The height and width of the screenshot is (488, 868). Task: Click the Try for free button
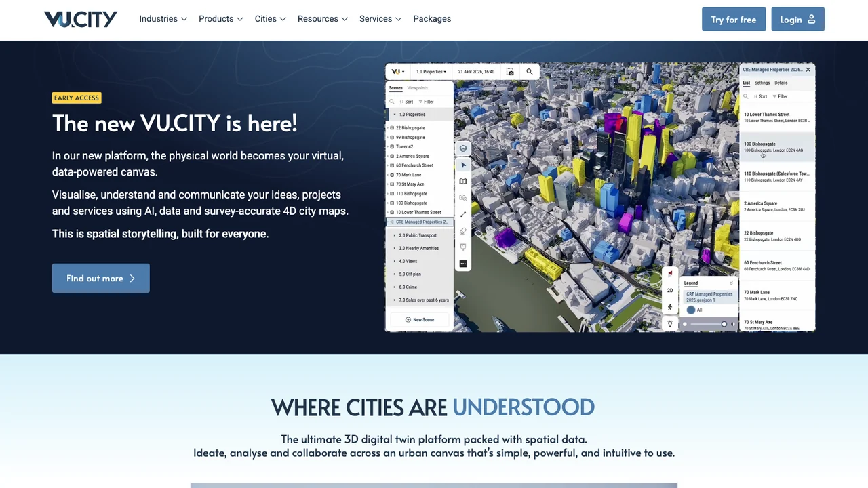click(734, 19)
